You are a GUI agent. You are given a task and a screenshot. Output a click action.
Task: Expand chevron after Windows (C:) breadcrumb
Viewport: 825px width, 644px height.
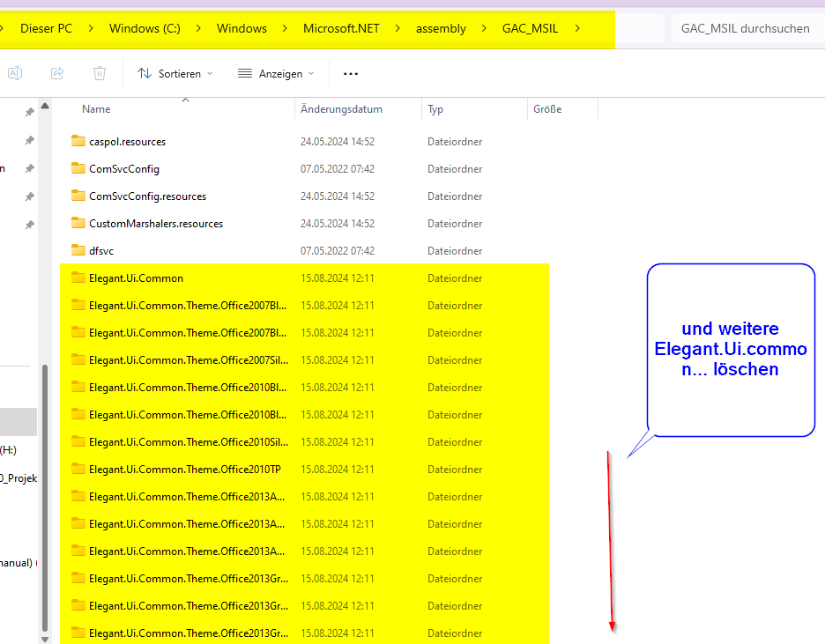[x=198, y=28]
